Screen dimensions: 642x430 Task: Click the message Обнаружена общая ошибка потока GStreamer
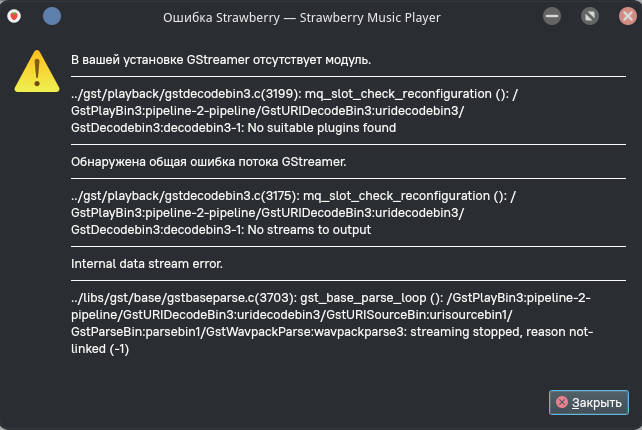coord(222,161)
